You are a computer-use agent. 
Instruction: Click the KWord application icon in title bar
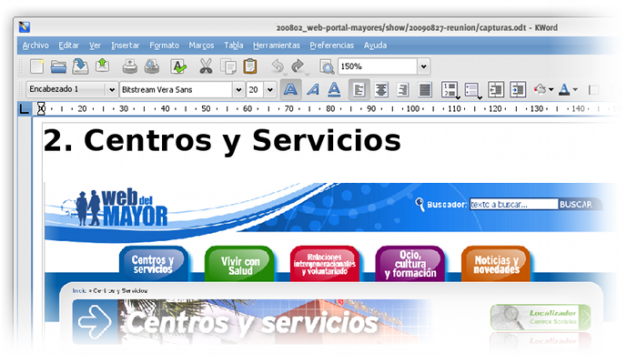25,27
